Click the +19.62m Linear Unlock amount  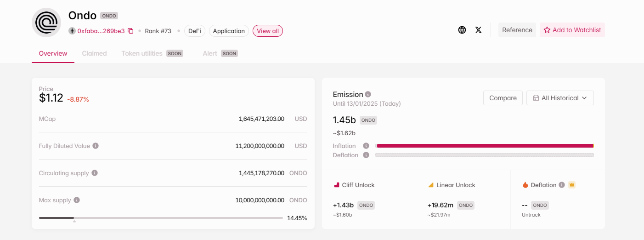click(441, 205)
